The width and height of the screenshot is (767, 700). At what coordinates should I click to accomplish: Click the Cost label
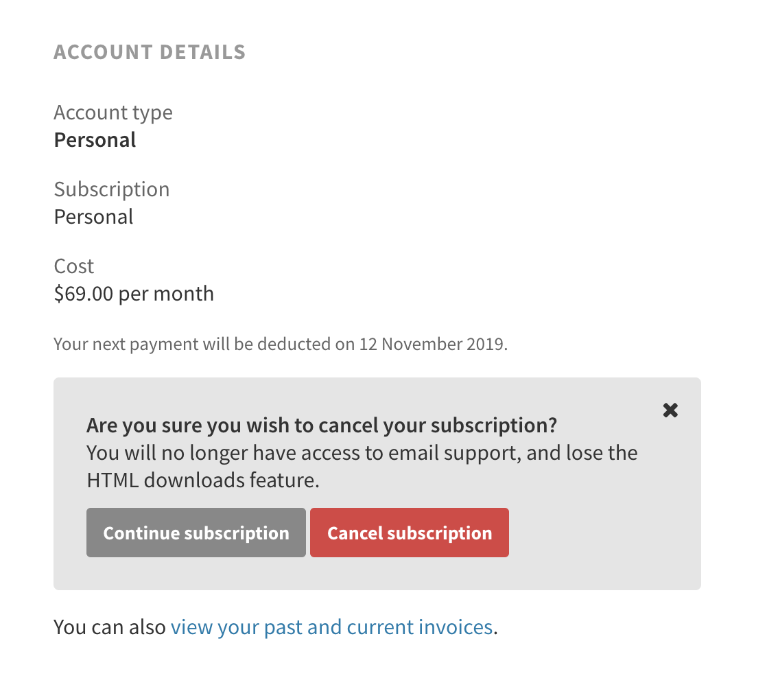coord(74,266)
